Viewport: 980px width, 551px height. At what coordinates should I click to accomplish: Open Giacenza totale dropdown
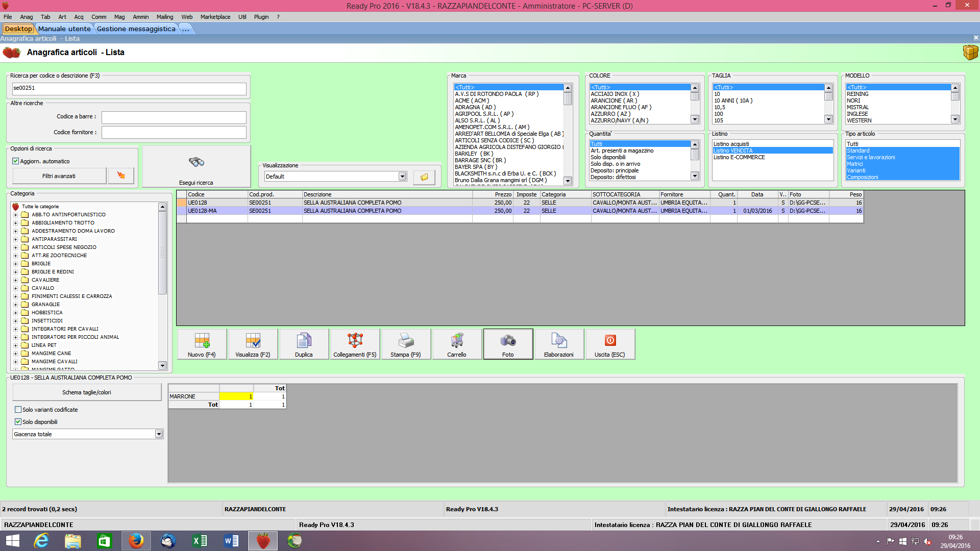tap(159, 434)
